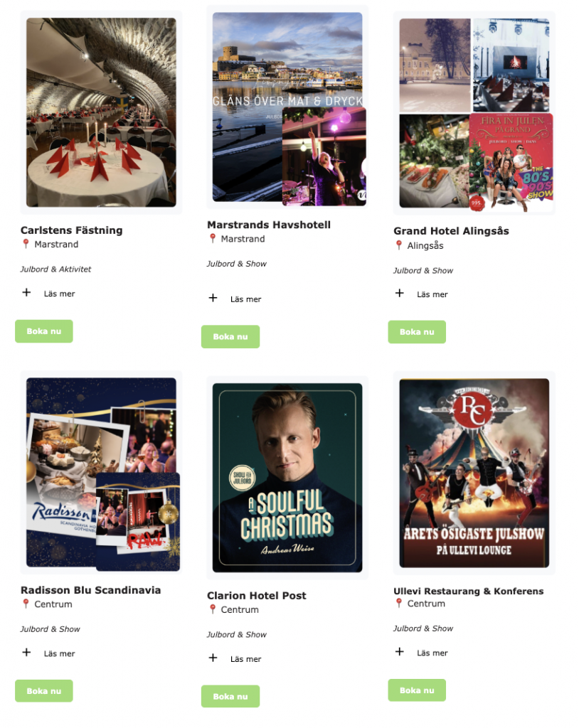Expand Läs mer plus for Grand Hotel Alingsås
Screen dimensions: 579x728
point(399,293)
